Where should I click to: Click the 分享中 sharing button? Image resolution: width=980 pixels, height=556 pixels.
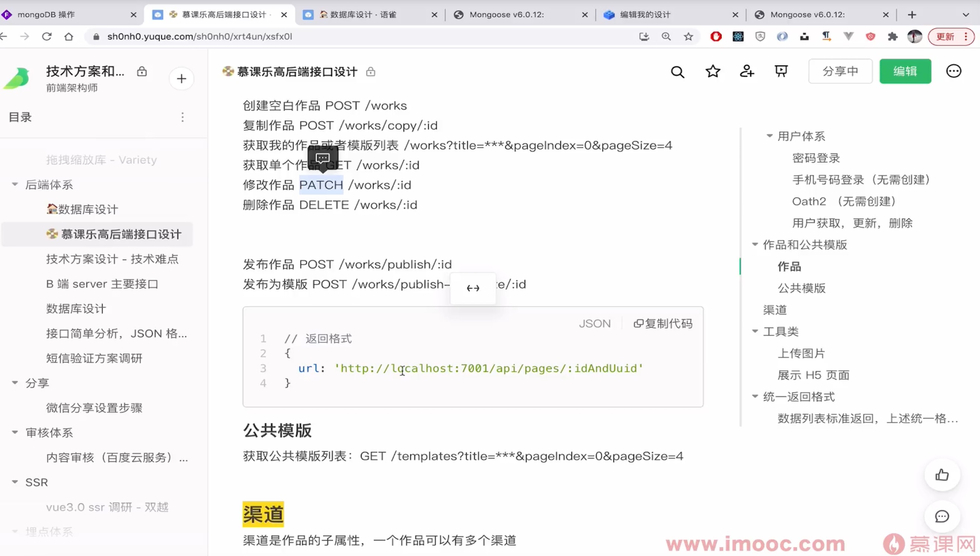[x=840, y=71]
